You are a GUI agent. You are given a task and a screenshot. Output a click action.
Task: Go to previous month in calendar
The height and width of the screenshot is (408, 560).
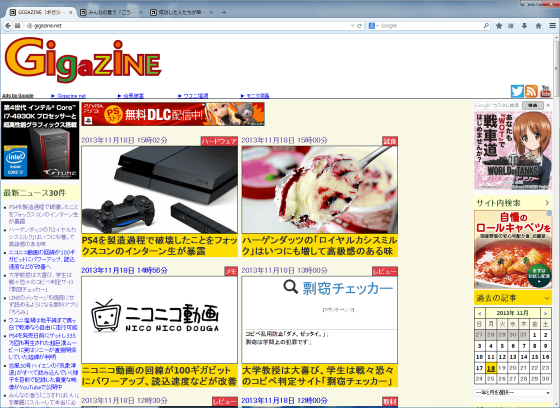(x=480, y=313)
